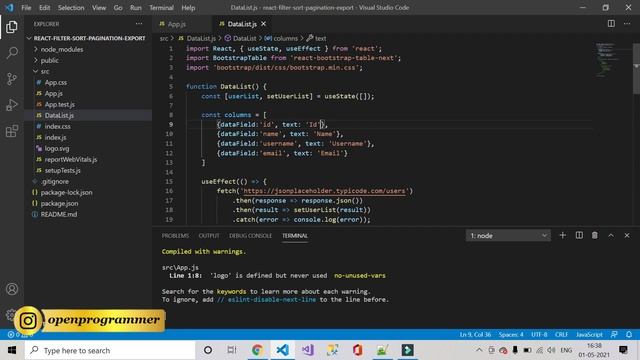Click the notifications bell in status bar
This screenshot has width=640, height=360.
629,334
